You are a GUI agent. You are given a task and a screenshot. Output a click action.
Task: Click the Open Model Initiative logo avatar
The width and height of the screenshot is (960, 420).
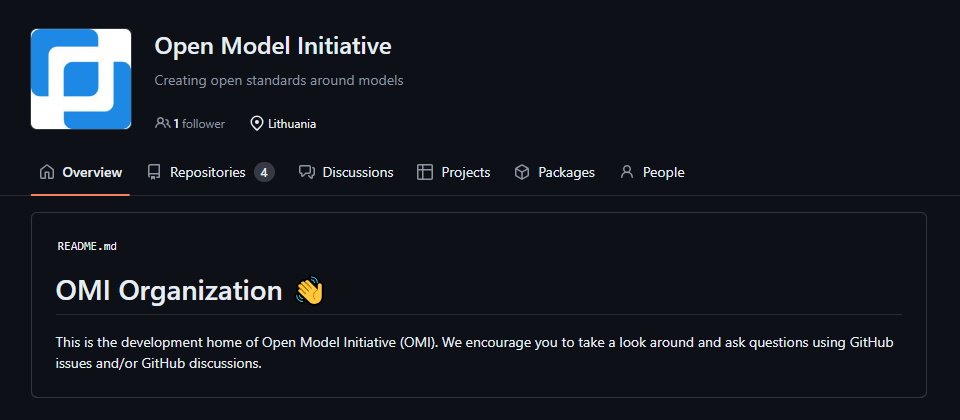click(x=81, y=79)
